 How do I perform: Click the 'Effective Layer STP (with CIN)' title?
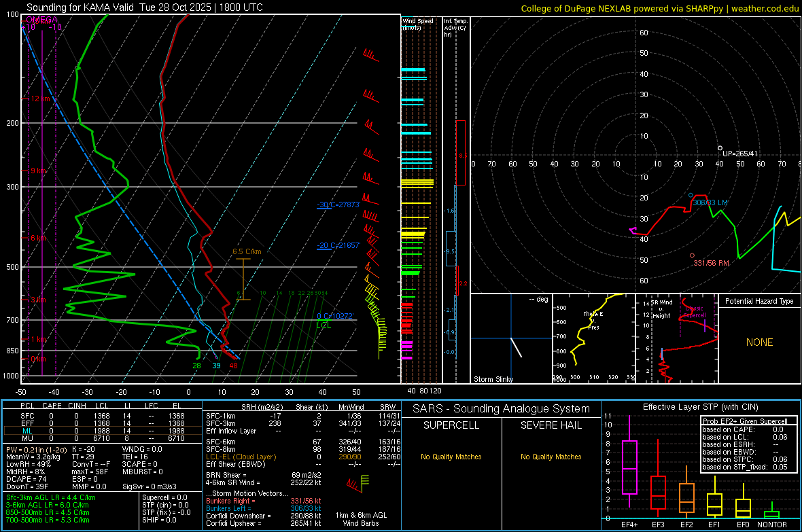[x=700, y=407]
